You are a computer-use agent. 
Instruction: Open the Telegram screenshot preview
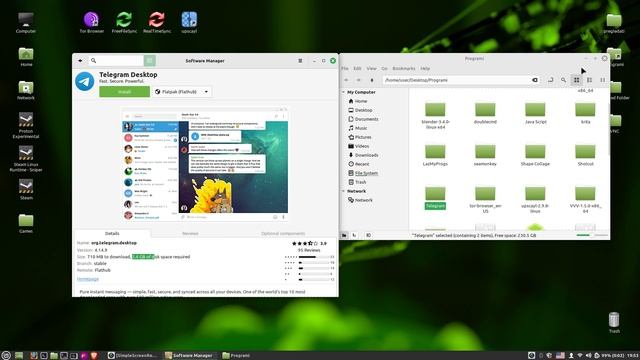coord(205,164)
